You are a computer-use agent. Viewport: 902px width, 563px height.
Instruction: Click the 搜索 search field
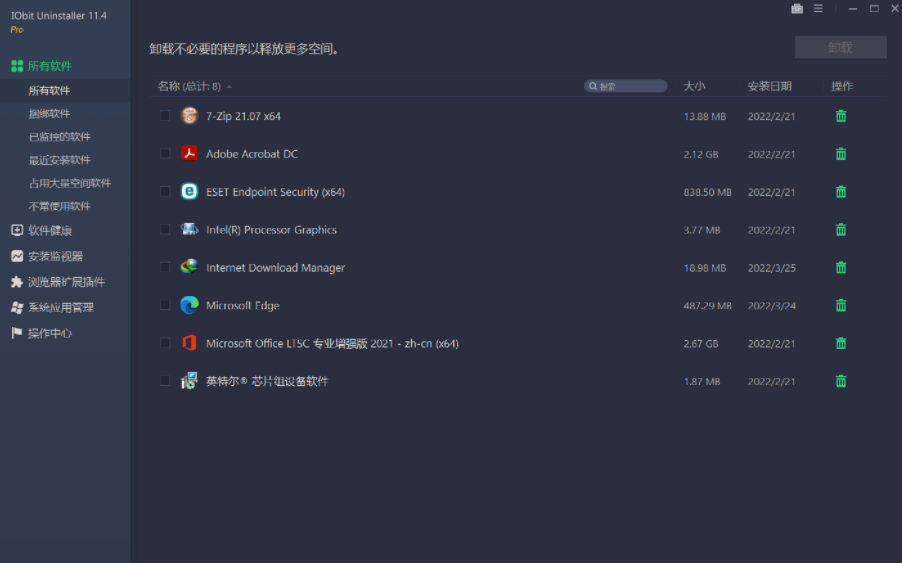(626, 87)
